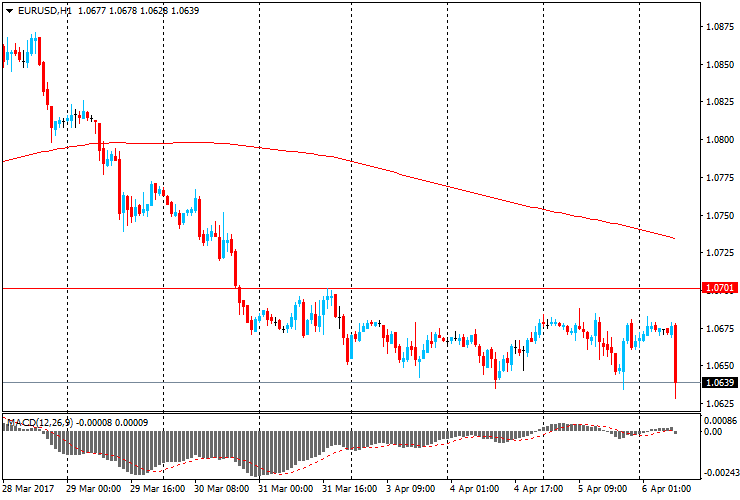Click the OHLC values 1.0677 1.0678 1.0628 1.0639
The height and width of the screenshot is (500, 740).
[138, 10]
